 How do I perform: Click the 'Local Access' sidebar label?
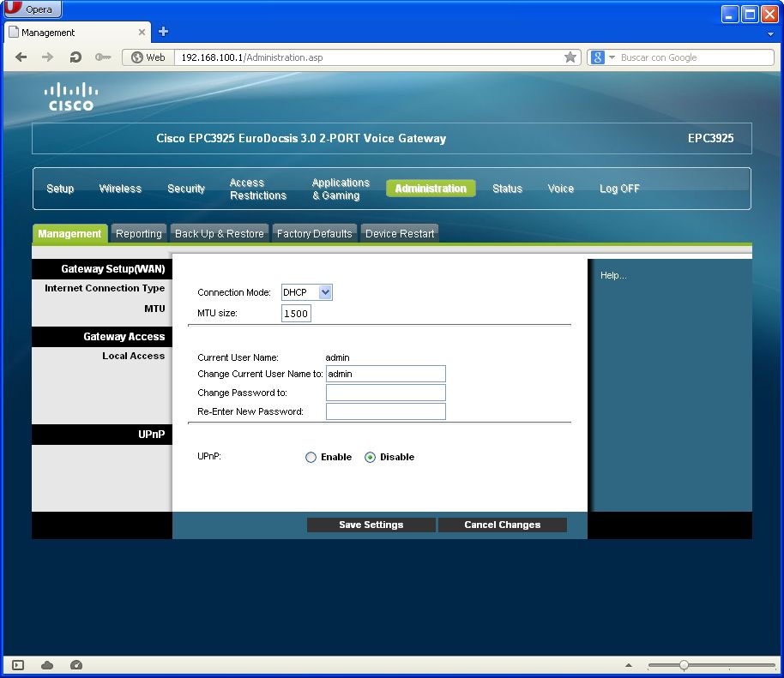click(x=134, y=356)
